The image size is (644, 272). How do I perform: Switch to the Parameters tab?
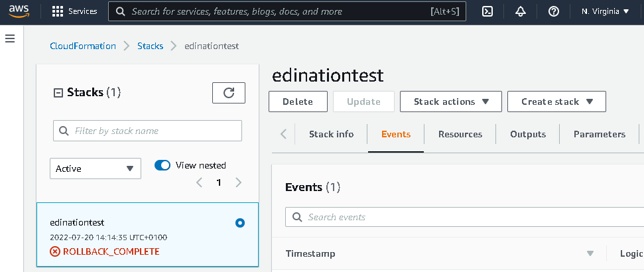[600, 135]
